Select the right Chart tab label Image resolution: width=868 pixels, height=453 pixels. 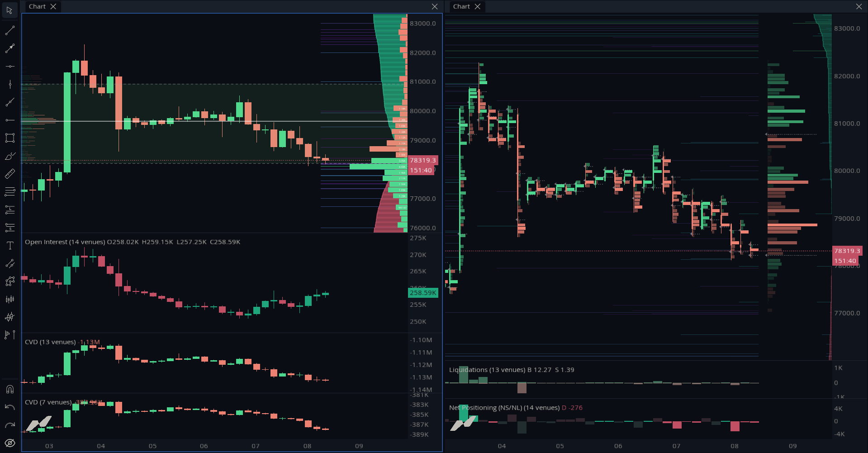pyautogui.click(x=461, y=6)
